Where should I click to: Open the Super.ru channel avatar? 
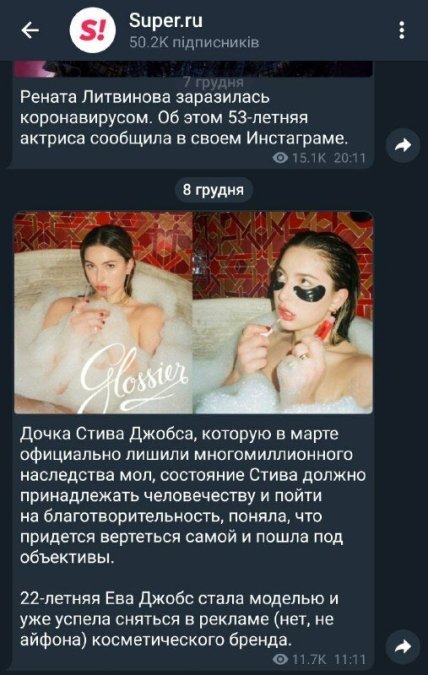(x=93, y=31)
